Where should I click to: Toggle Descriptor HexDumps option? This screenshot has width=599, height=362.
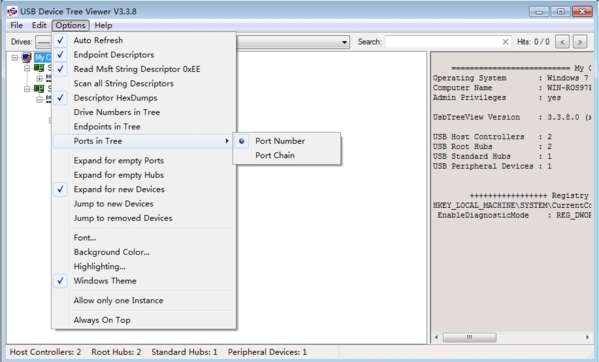[144, 98]
